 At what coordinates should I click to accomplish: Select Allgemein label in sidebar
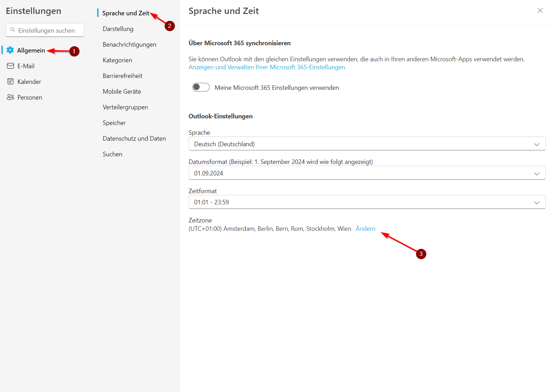(31, 50)
